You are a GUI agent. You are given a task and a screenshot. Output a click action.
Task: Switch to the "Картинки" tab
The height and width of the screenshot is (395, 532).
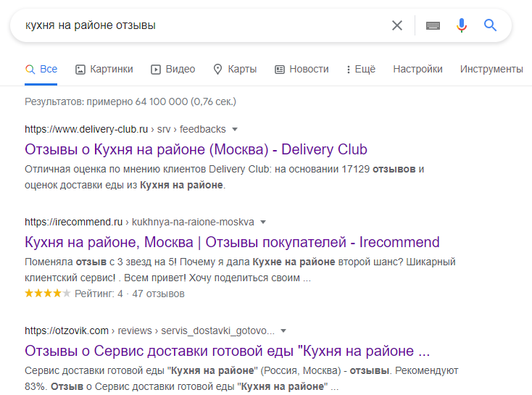point(104,70)
